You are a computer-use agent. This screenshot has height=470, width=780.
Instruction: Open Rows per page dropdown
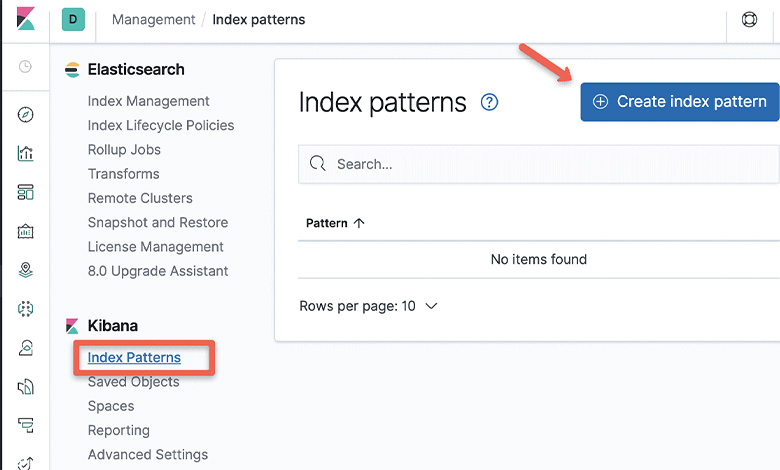pos(368,306)
